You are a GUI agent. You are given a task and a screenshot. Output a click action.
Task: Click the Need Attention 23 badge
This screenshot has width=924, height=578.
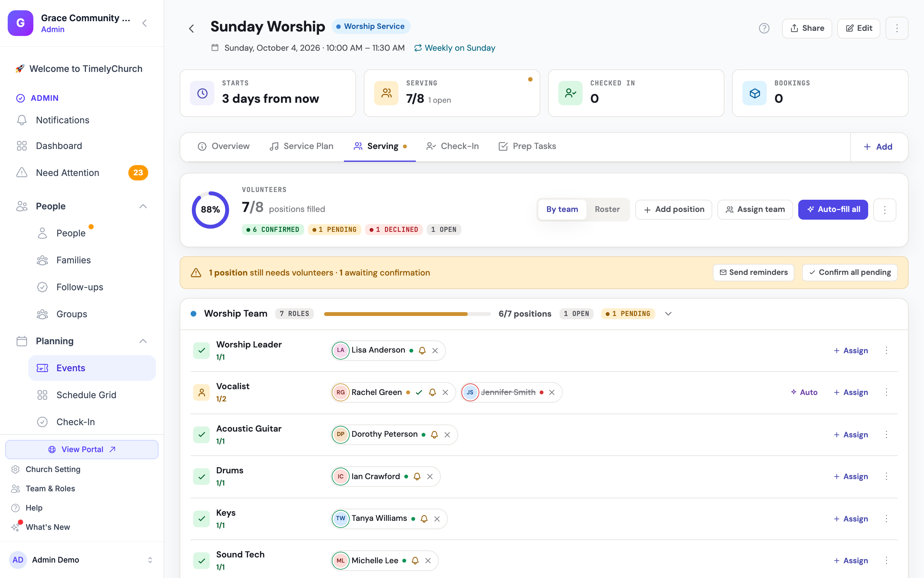[x=138, y=173]
